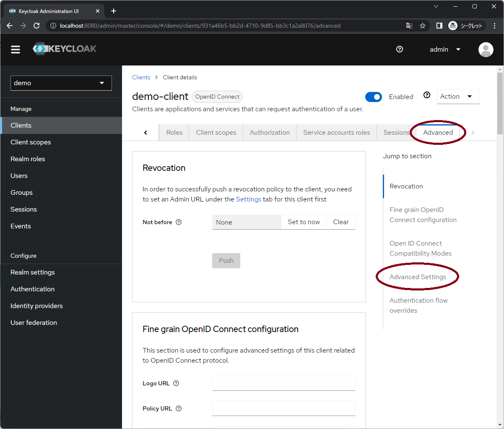Click the Not before help icon

click(179, 222)
